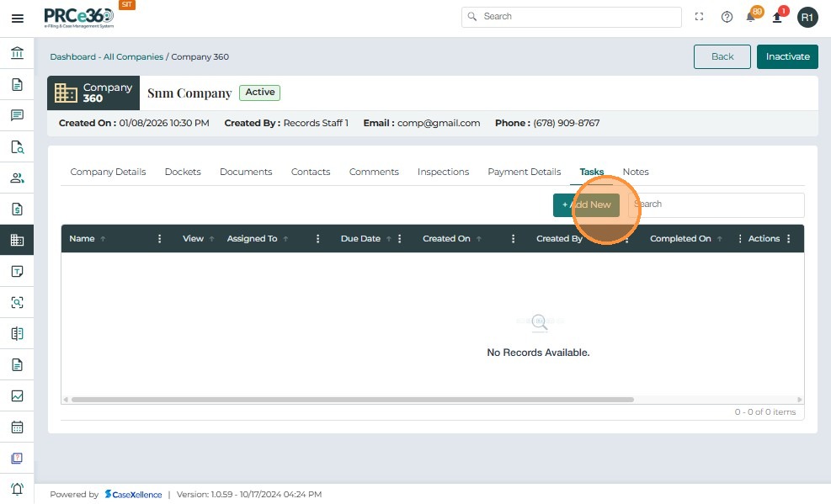Open Name column menu dots
Viewport: 831px width, 504px height.
[159, 239]
